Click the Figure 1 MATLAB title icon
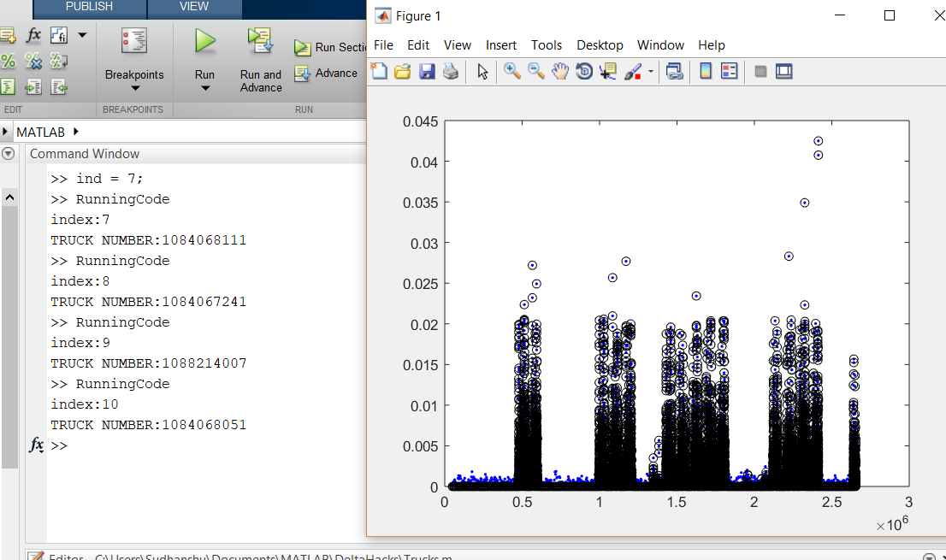Viewport: 946px width, 560px height. [x=382, y=15]
